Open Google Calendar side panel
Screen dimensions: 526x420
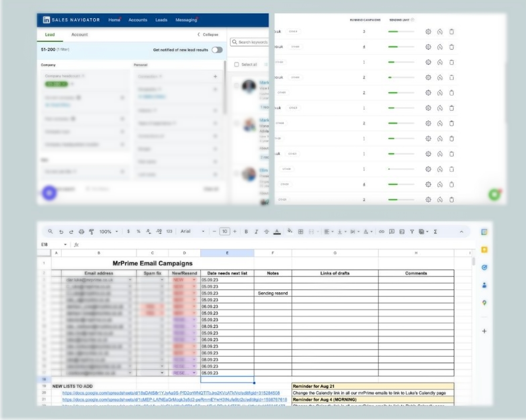coord(484,232)
